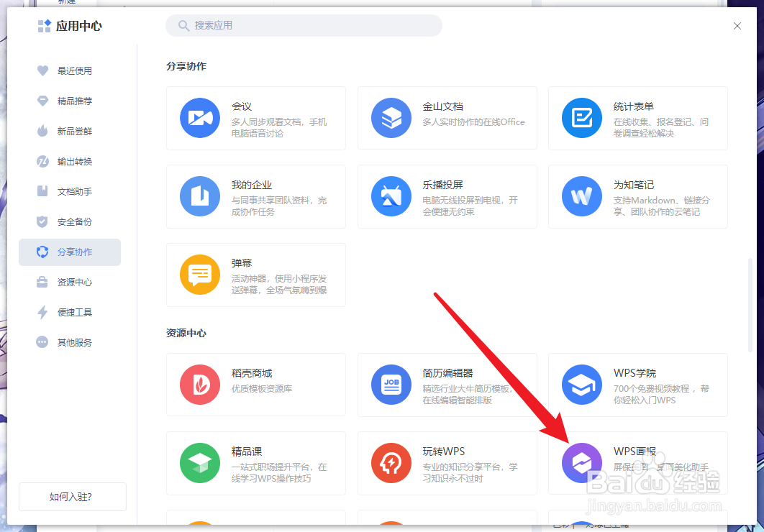764x532 pixels.
Task: Open the 精品课 green course icon
Action: [x=200, y=463]
